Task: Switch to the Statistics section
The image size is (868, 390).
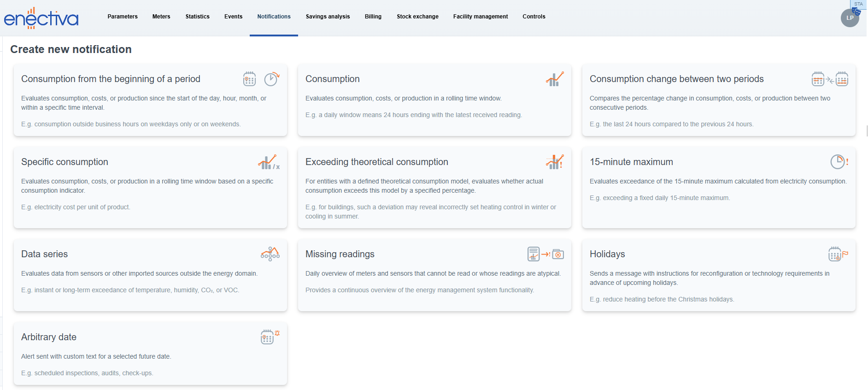Action: 197,17
